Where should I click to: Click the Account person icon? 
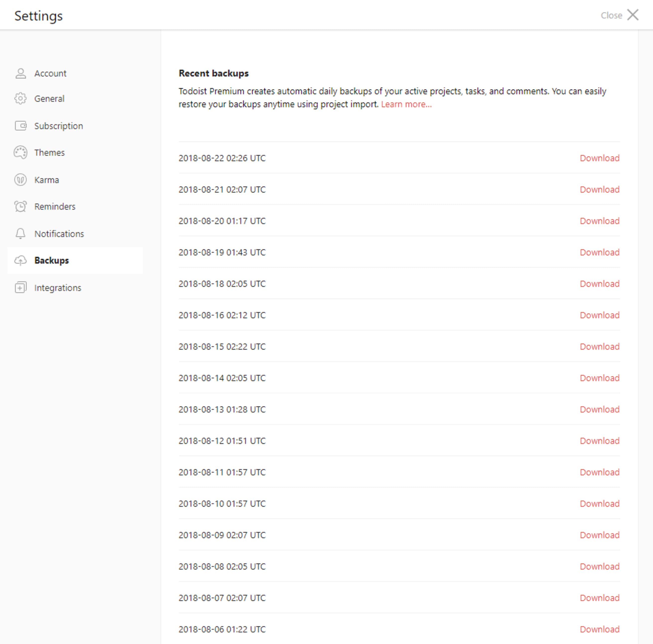pos(21,73)
